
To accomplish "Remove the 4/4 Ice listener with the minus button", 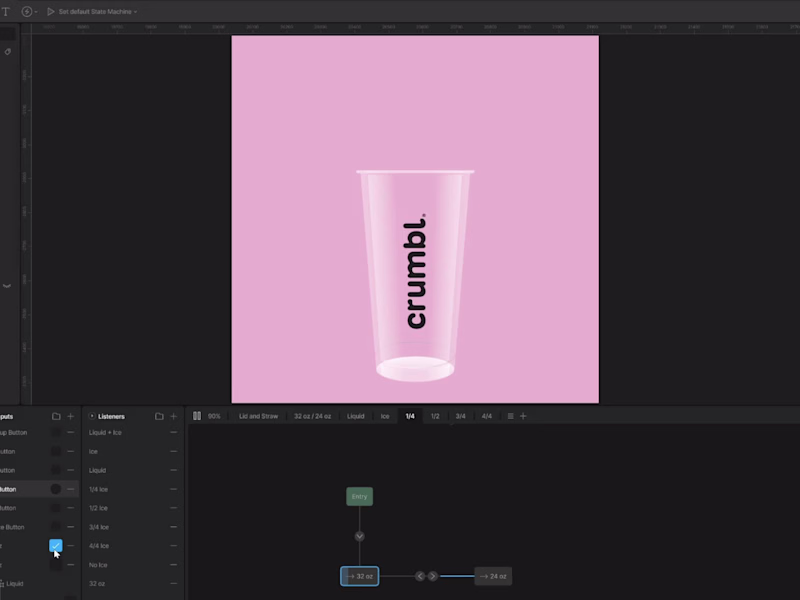I will [172, 546].
